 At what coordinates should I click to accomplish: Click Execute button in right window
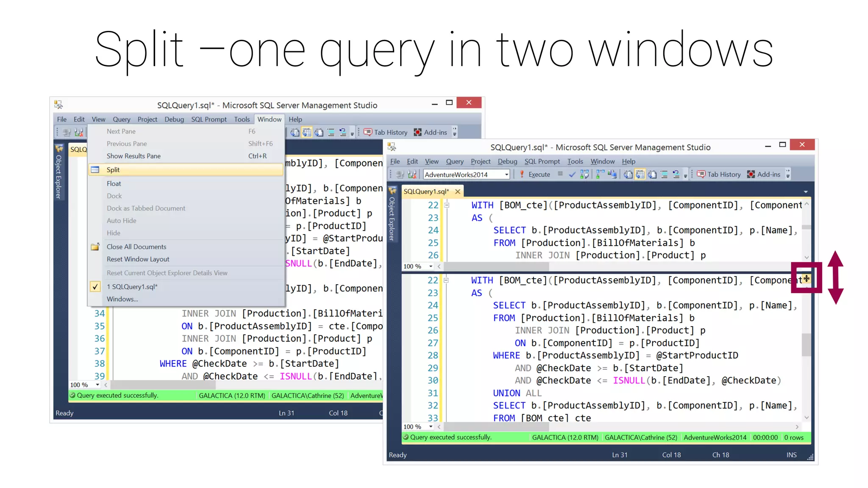point(534,174)
